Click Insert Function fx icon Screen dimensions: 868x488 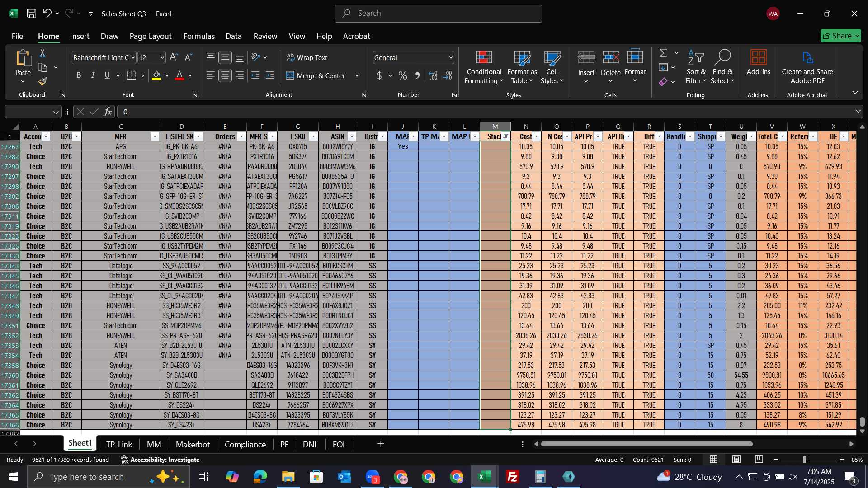tap(108, 112)
